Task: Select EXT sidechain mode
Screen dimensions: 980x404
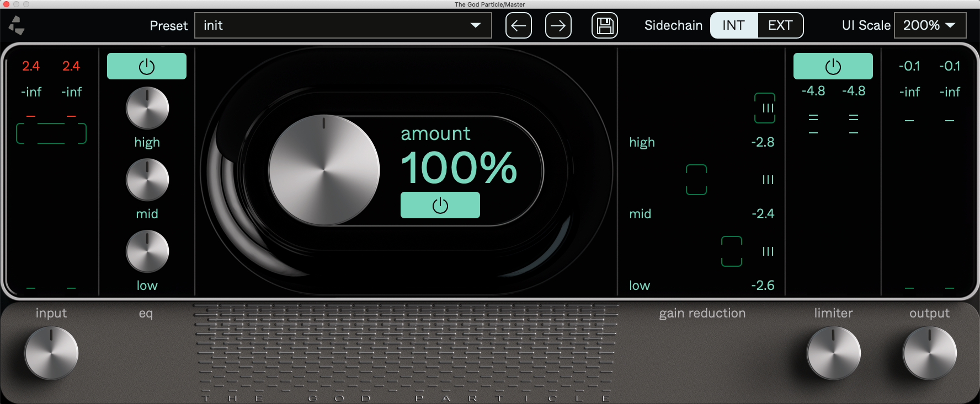Action: (780, 25)
